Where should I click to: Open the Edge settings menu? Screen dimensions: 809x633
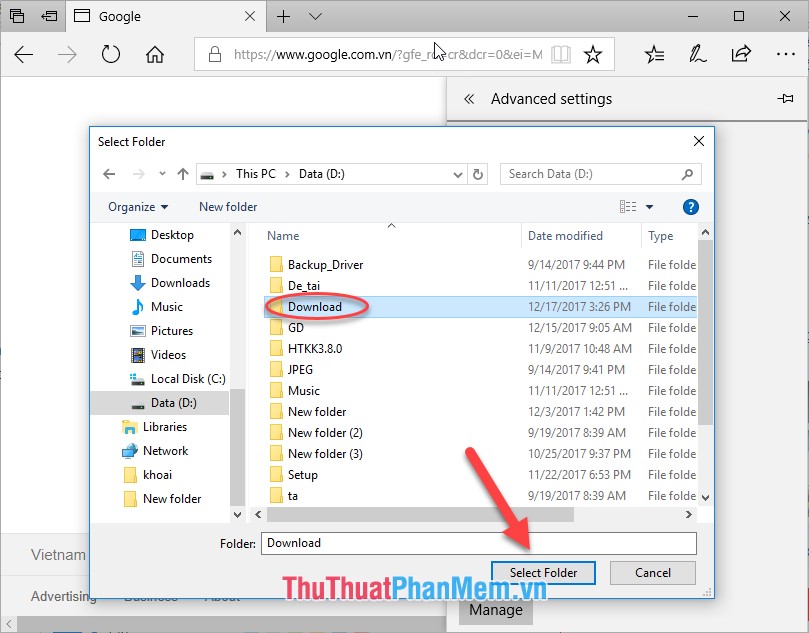(x=786, y=54)
